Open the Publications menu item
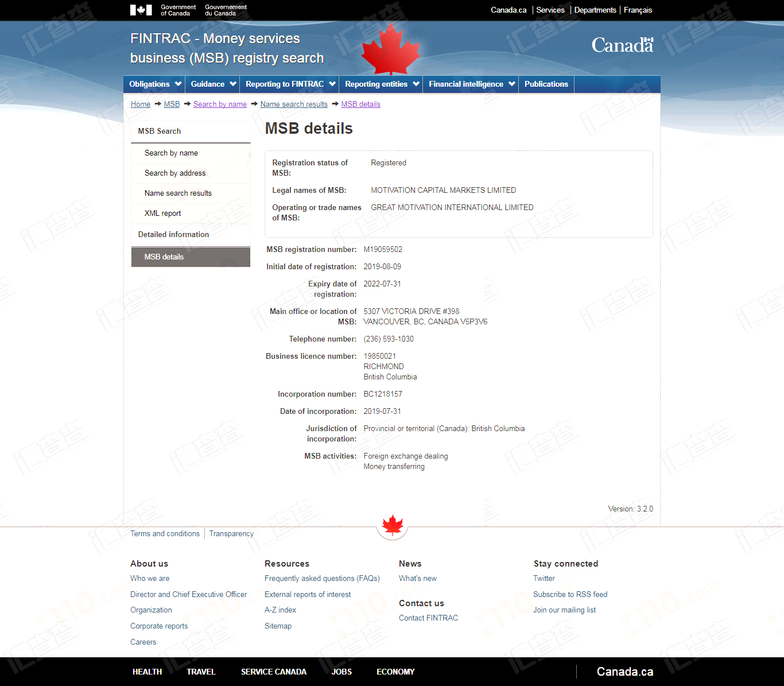 coord(546,84)
